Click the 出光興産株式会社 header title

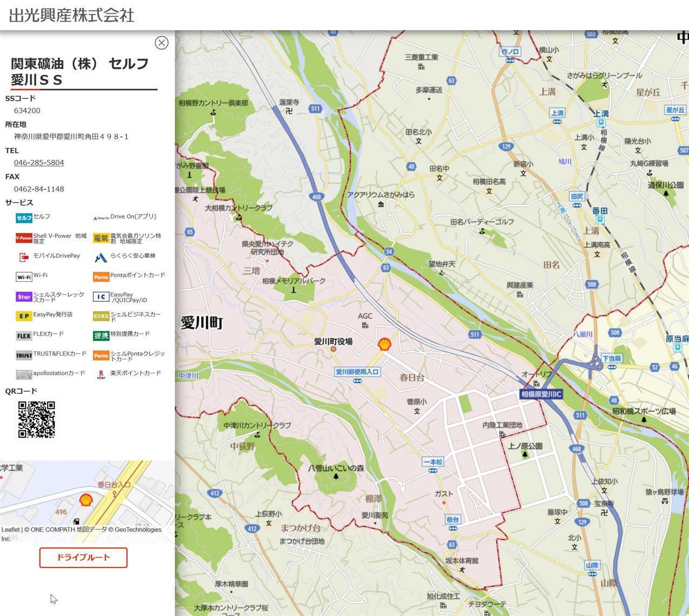point(72,15)
